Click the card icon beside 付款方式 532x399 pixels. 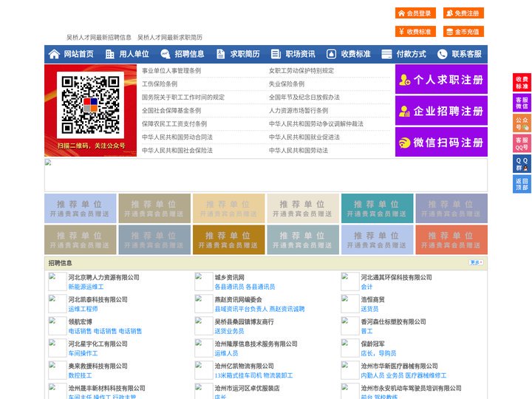coord(386,54)
